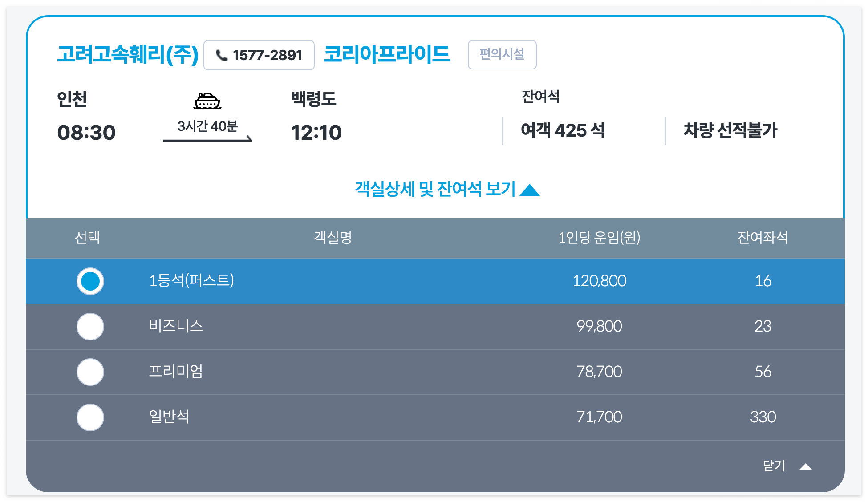Viewport: 868px width, 502px height.
Task: Click the ferry ship icon
Action: tap(207, 101)
